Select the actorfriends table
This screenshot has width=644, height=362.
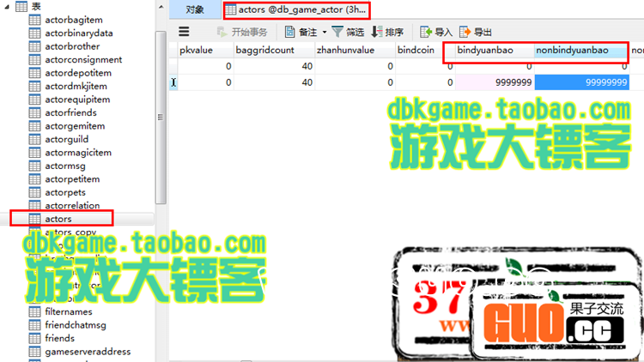(x=70, y=112)
